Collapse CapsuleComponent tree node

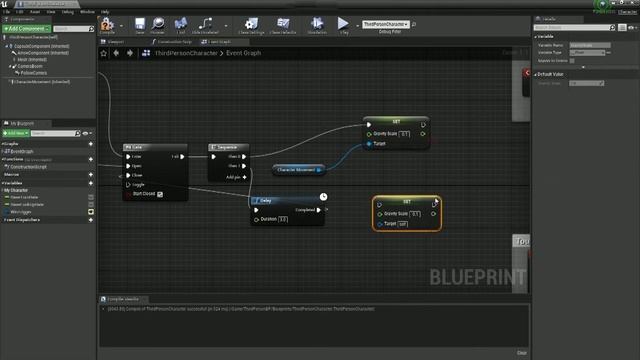pyautogui.click(x=7, y=46)
